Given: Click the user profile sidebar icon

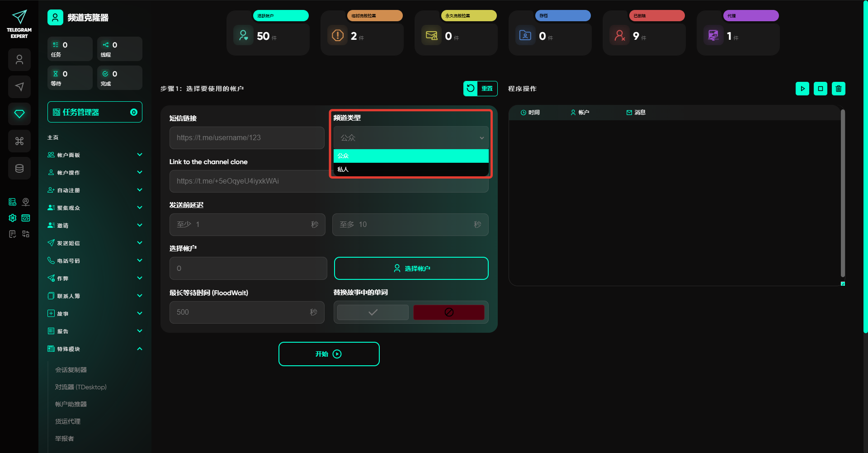Looking at the screenshot, I should tap(19, 60).
